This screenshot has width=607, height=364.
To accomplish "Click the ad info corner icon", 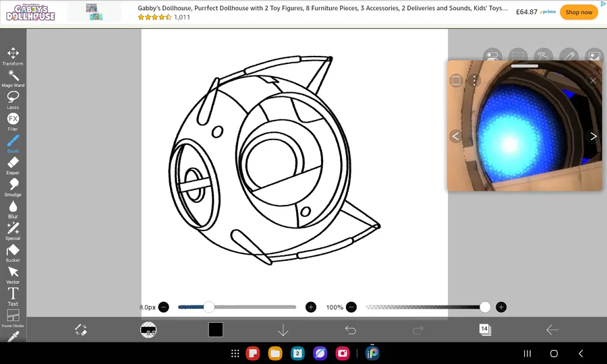I will [603, 3].
